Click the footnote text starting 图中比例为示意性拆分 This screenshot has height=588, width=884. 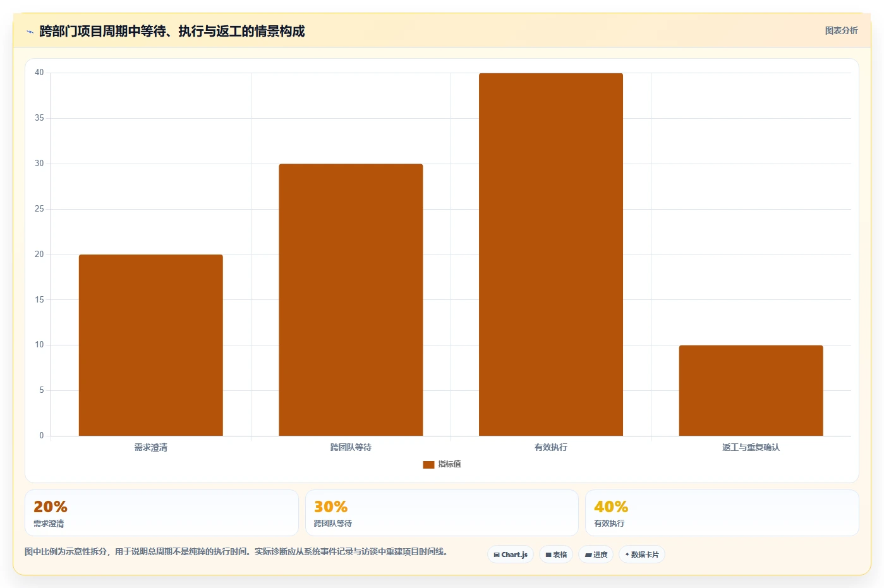point(237,551)
